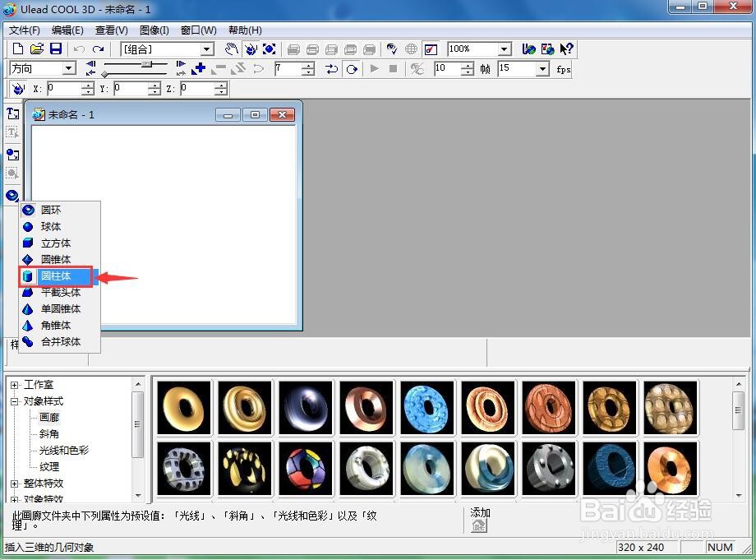The image size is (756, 560).
Task: Select 光线和色彩 in the tree
Action: click(63, 450)
